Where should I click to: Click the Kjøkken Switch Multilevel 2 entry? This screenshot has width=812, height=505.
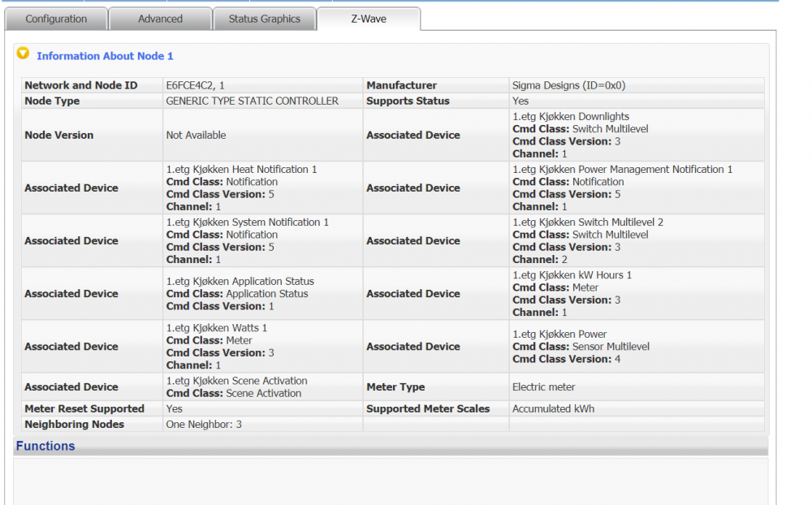(588, 222)
